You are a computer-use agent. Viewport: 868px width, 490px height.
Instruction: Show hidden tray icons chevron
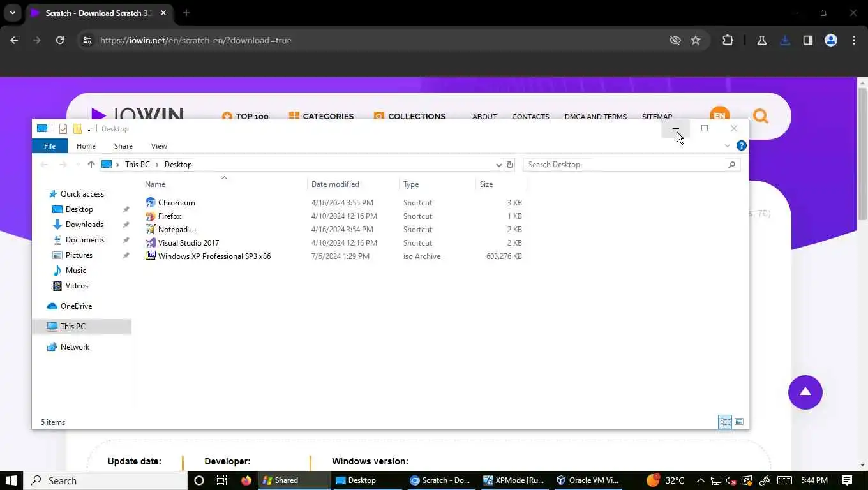[x=701, y=480]
